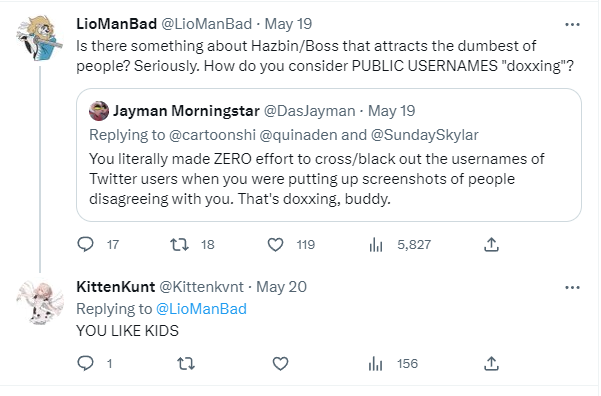Reply to KittenKunt's tweet
Image resolution: width=601 pixels, height=396 pixels.
coord(85,363)
